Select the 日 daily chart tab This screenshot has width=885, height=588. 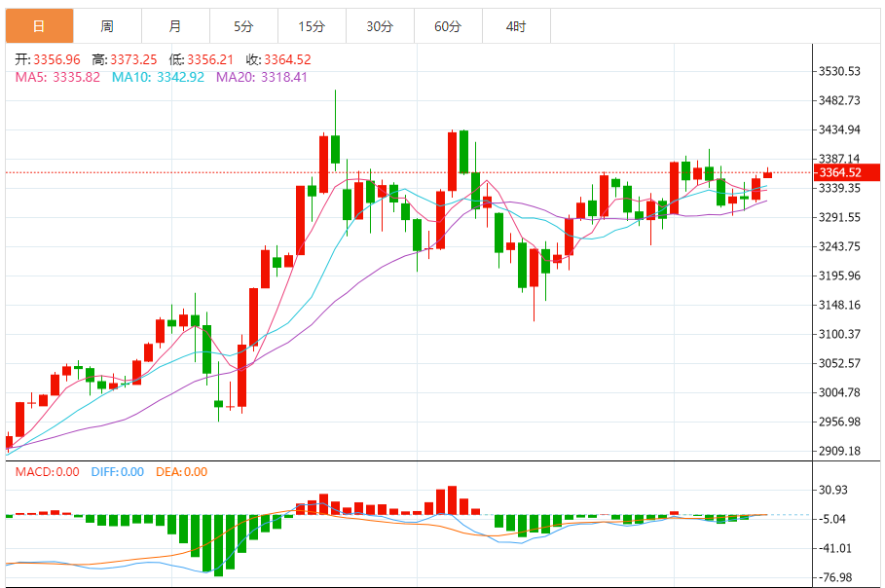40,26
